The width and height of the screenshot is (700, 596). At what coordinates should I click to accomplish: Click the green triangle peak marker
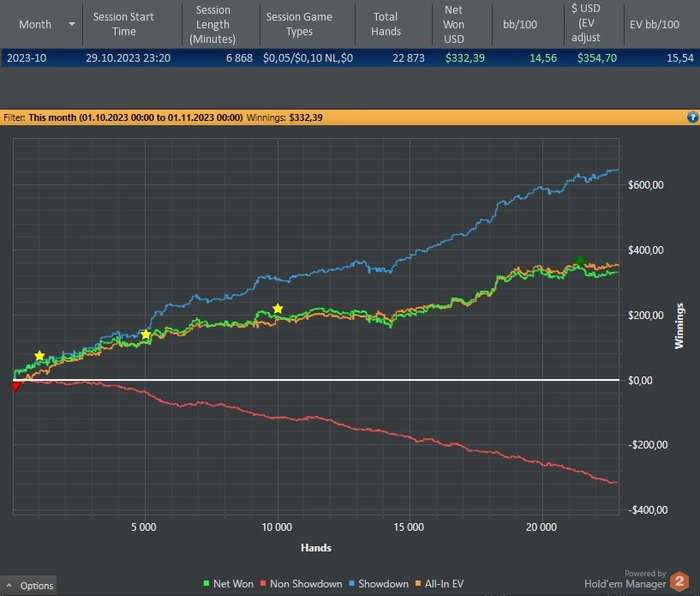click(x=579, y=259)
